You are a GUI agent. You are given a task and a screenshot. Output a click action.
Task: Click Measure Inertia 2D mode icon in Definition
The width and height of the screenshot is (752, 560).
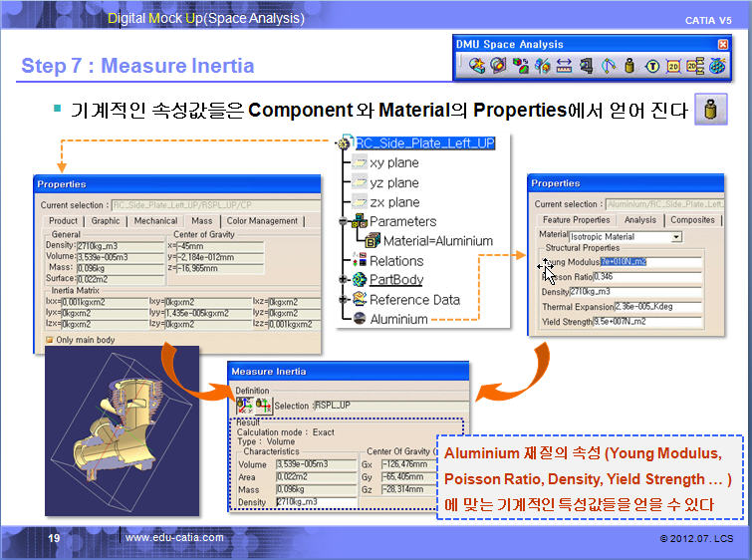click(x=262, y=405)
